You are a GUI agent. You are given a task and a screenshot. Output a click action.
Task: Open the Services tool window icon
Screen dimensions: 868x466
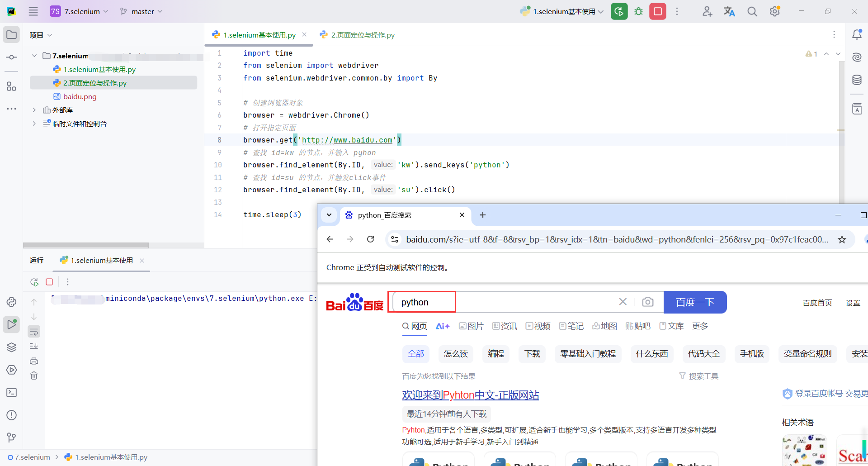click(x=11, y=370)
